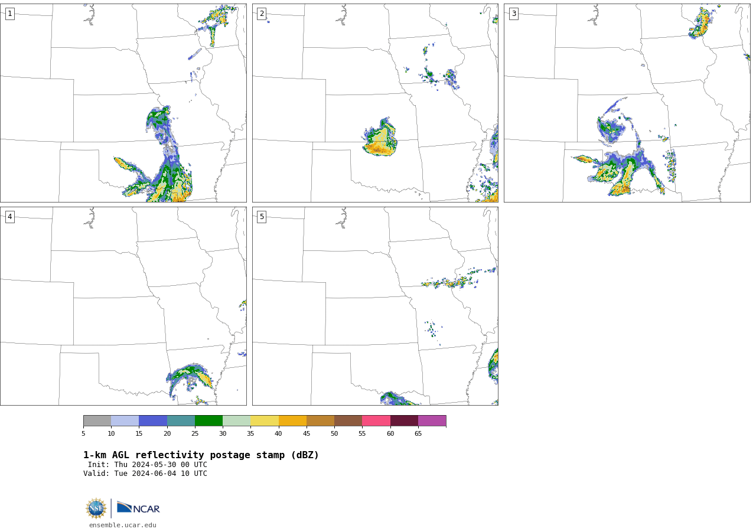Click the teal 20-25 dBZ swatch
This screenshot has width=756, height=532.
(181, 421)
